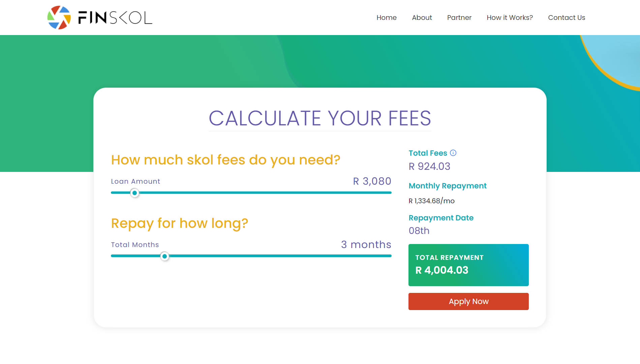Select the Monthly Repayment amount text
This screenshot has height=364, width=640.
tap(431, 201)
